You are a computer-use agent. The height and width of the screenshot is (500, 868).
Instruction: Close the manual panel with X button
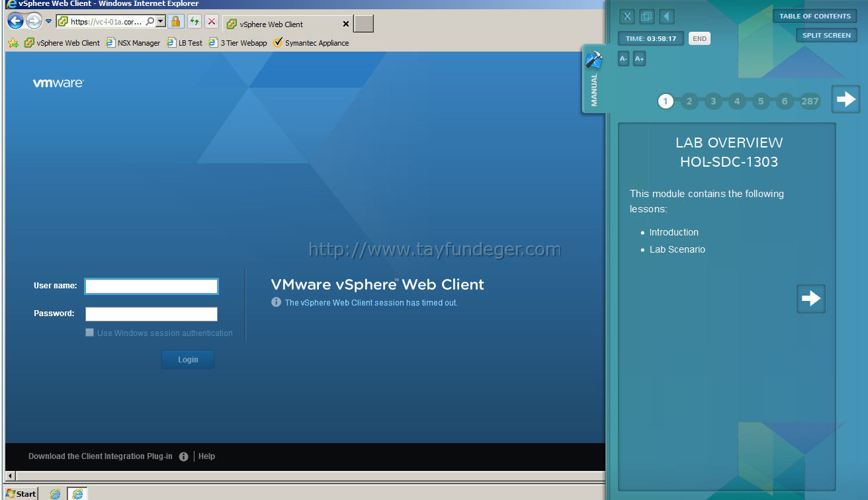[x=627, y=16]
